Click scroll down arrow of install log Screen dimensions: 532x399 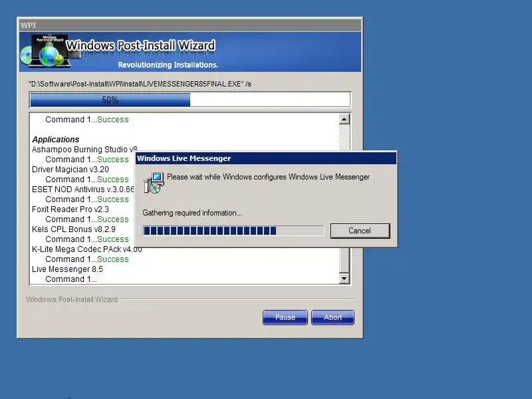pyautogui.click(x=344, y=279)
